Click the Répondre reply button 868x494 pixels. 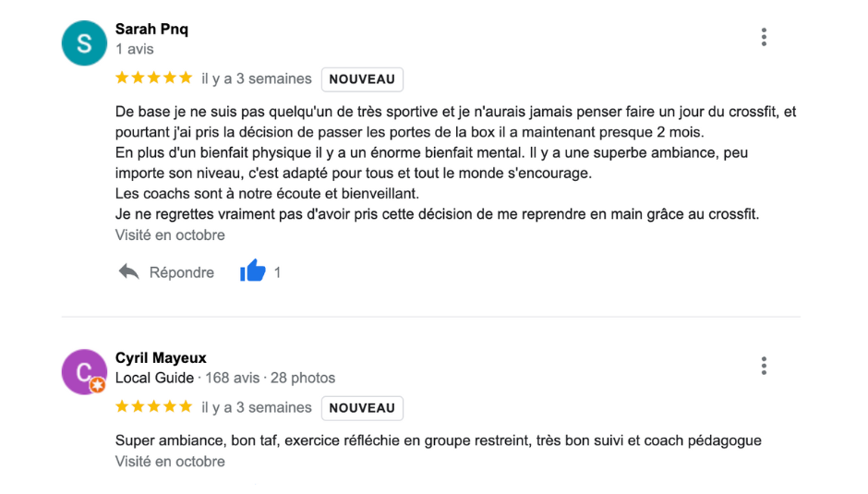166,271
